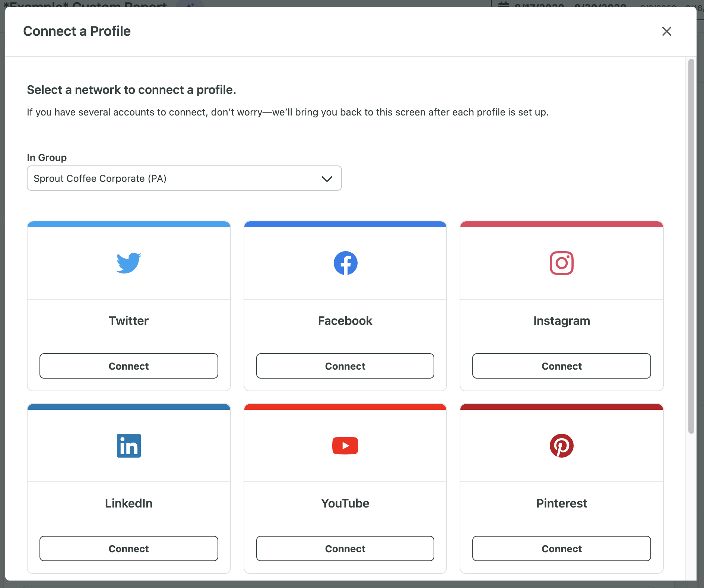Screen dimensions: 704x588
Task: Click the Twitter card label
Action: coord(129,321)
